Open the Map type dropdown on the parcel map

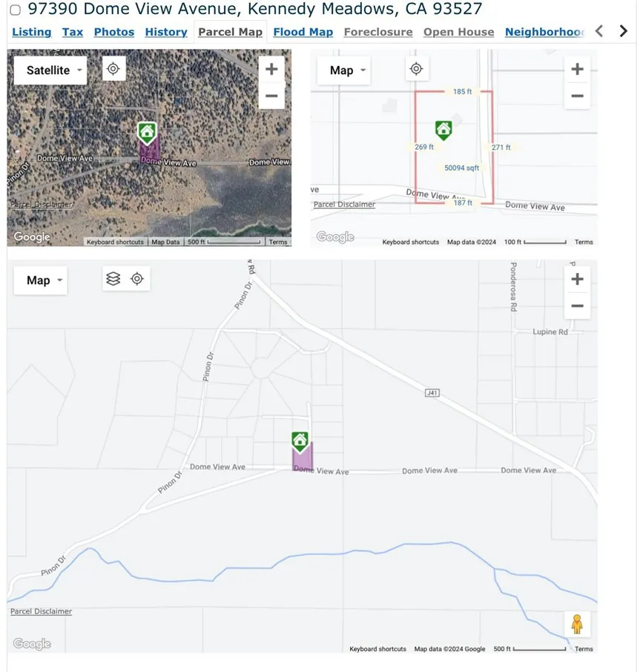(343, 70)
